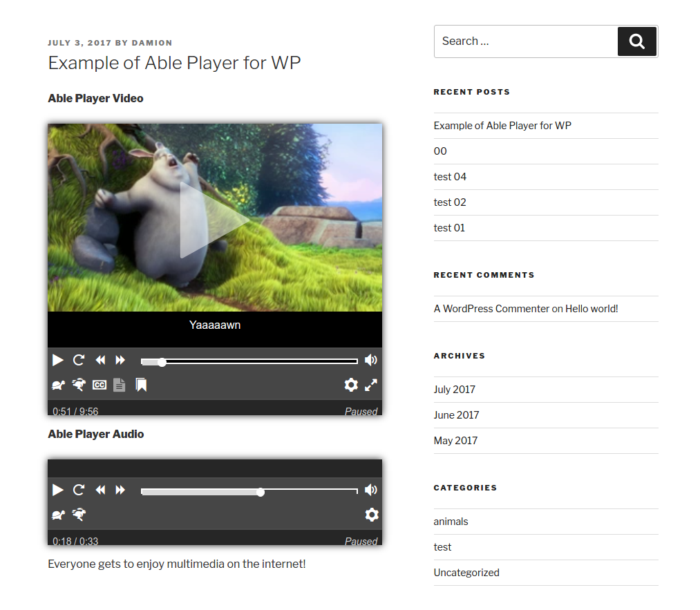This screenshot has width=700, height=610.
Task: Rewind the video player
Action: click(x=100, y=360)
